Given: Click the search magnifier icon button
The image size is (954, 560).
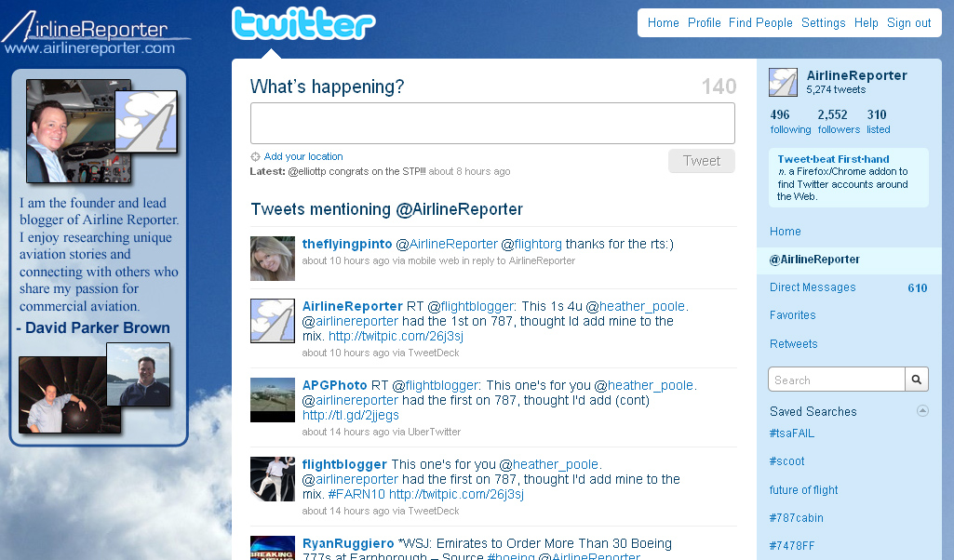Looking at the screenshot, I should (916, 380).
